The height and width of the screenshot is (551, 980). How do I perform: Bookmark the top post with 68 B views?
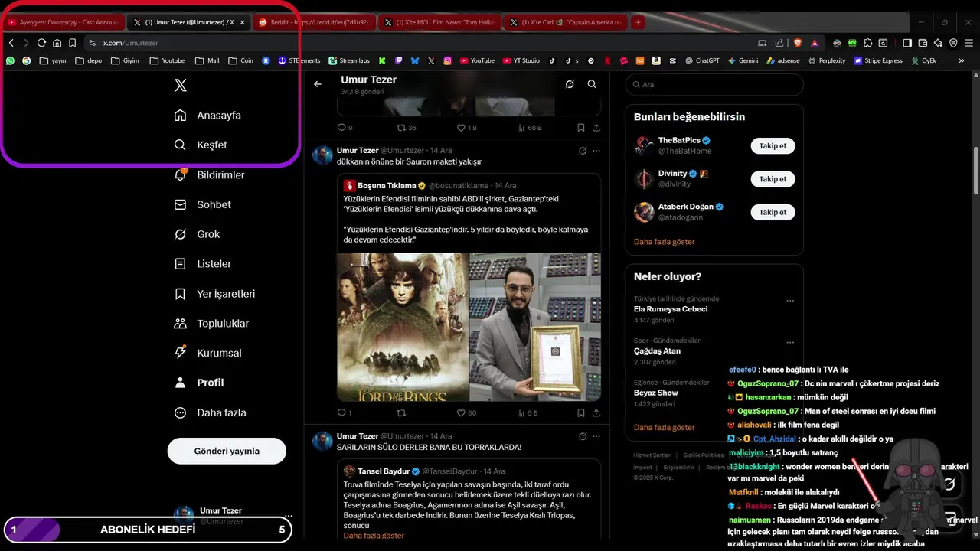pyautogui.click(x=581, y=128)
